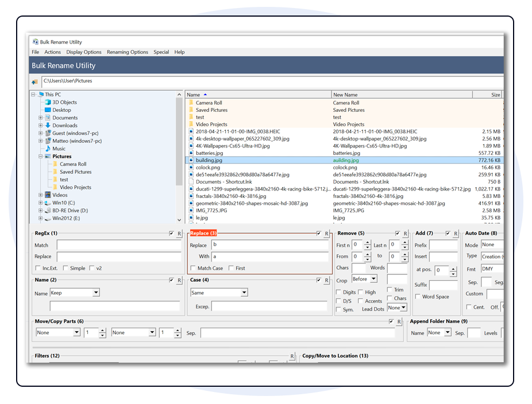The image size is (532, 404).
Task: Click the RegEx Match text field
Action: pos(119,245)
